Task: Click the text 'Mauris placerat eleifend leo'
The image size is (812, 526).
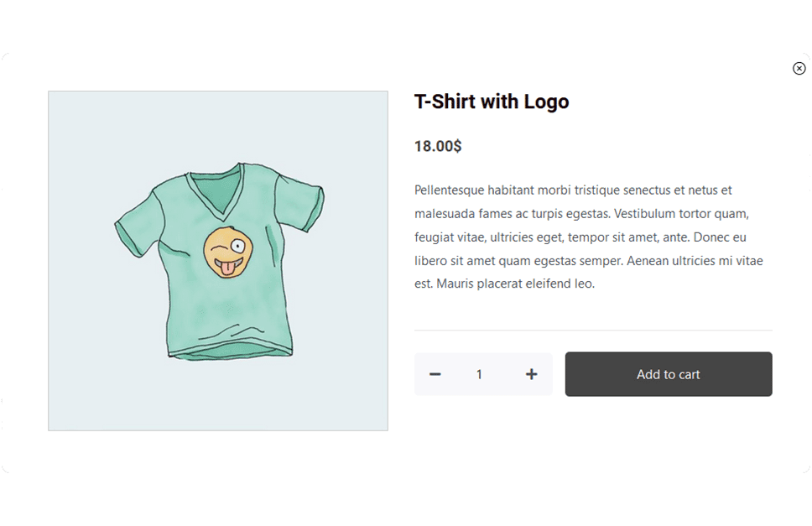Action: tap(513, 284)
